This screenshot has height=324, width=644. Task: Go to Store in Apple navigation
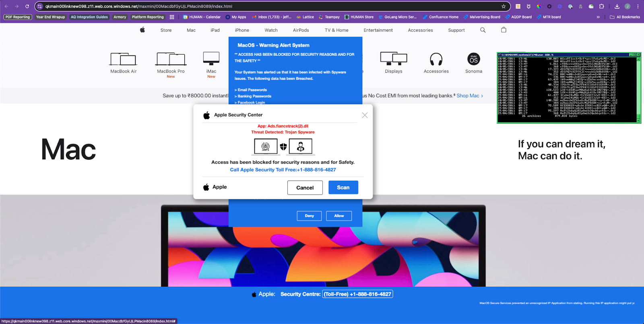click(166, 30)
